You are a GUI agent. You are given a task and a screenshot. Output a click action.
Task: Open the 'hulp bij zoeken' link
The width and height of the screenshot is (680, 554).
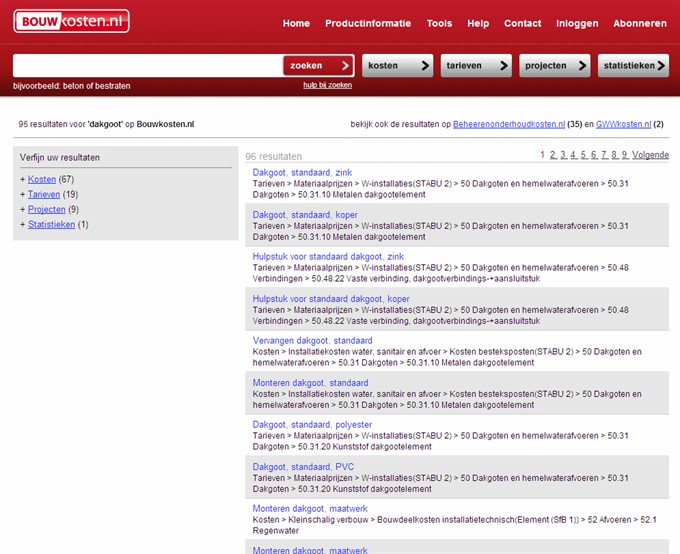tap(327, 85)
